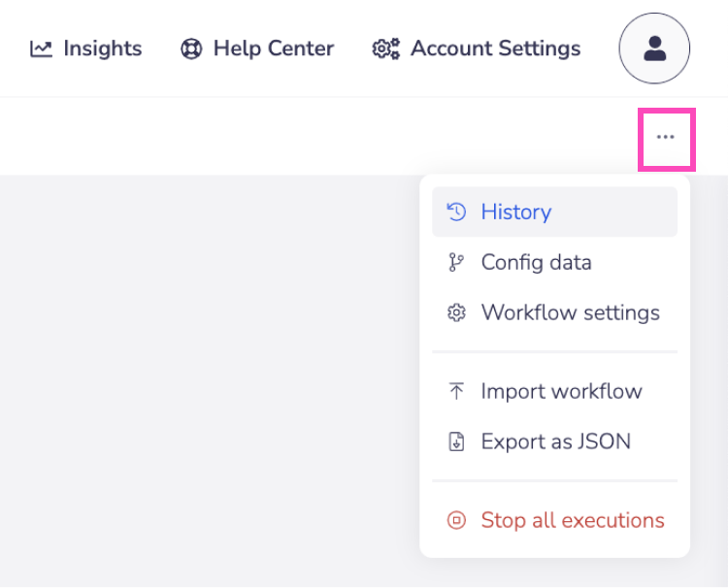Click the Help Center lifebuoy icon
This screenshot has height=588, width=728.
pyautogui.click(x=191, y=49)
